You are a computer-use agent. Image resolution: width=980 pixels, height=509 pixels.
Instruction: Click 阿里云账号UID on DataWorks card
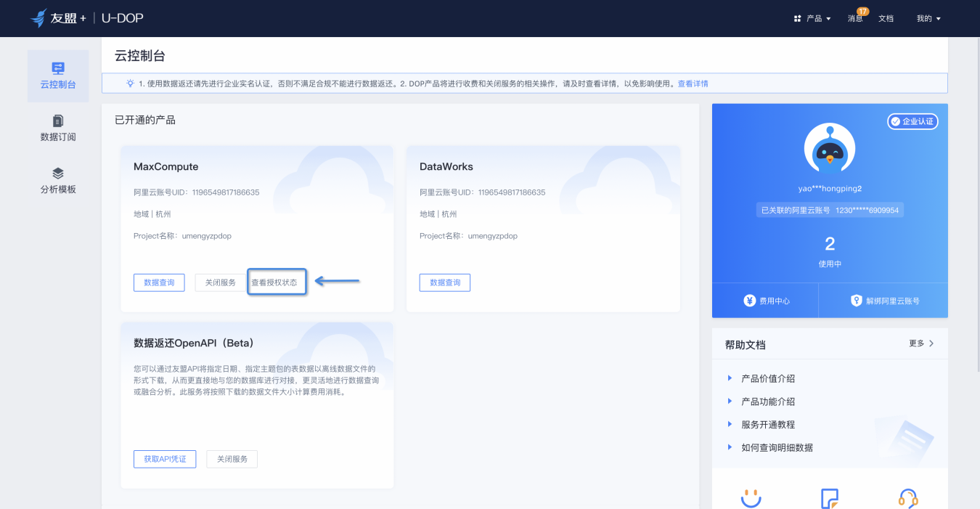[483, 192]
